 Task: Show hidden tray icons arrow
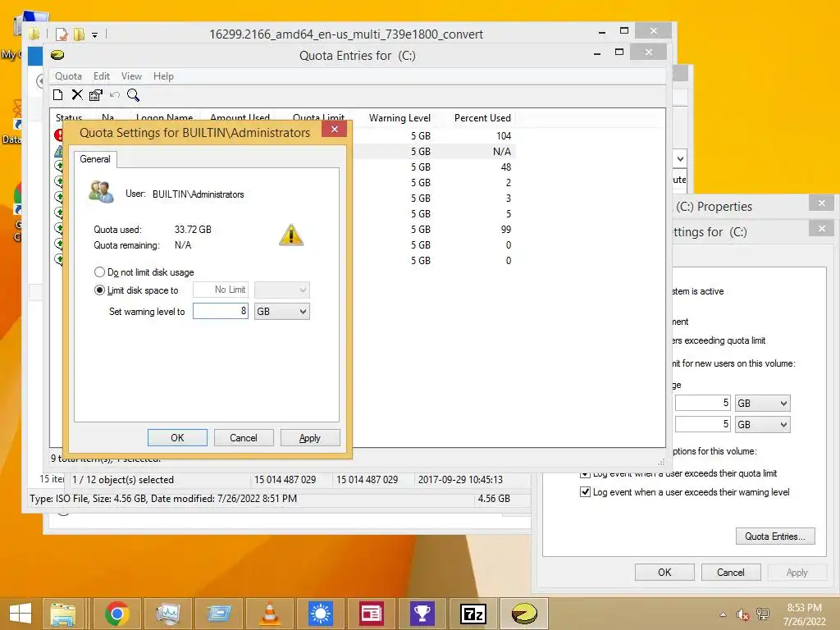click(724, 614)
